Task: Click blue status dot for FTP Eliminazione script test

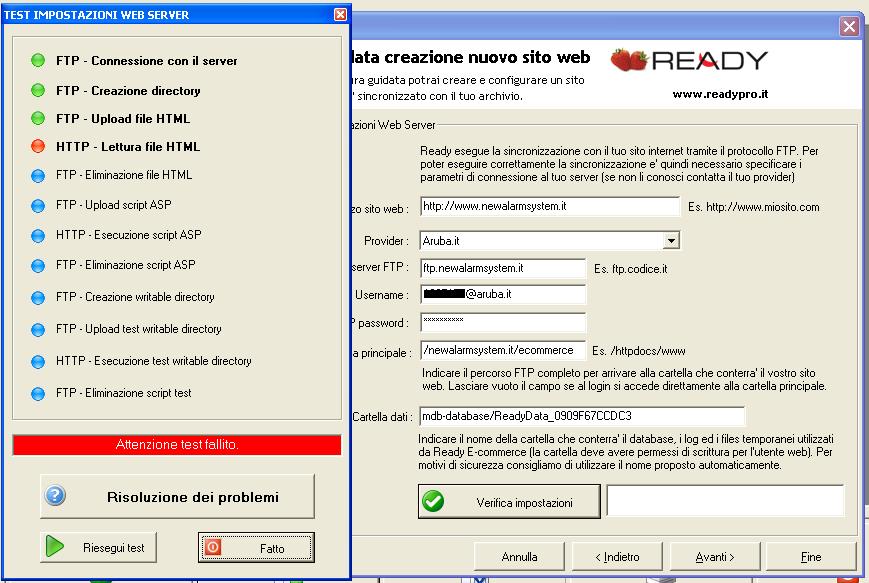Action: (38, 393)
